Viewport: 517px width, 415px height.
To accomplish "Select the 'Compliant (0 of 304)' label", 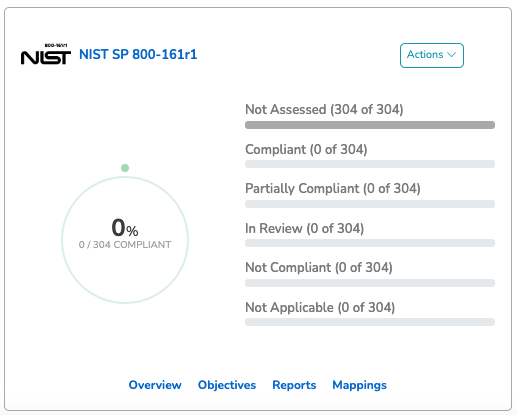I will click(306, 149).
